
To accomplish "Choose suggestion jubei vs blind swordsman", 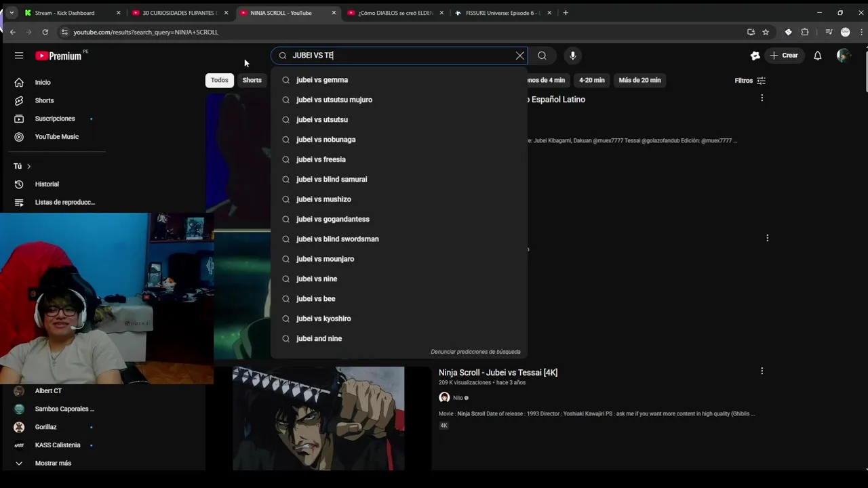I will pyautogui.click(x=399, y=239).
